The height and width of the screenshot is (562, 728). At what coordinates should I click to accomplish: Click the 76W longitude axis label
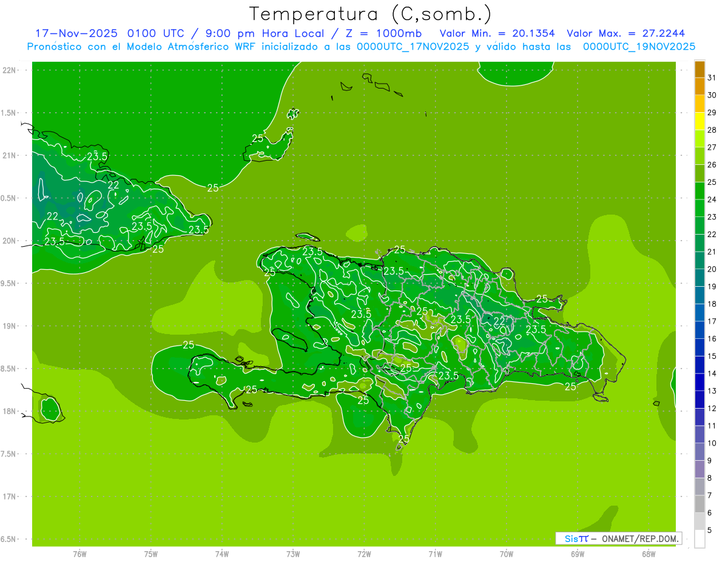79,554
